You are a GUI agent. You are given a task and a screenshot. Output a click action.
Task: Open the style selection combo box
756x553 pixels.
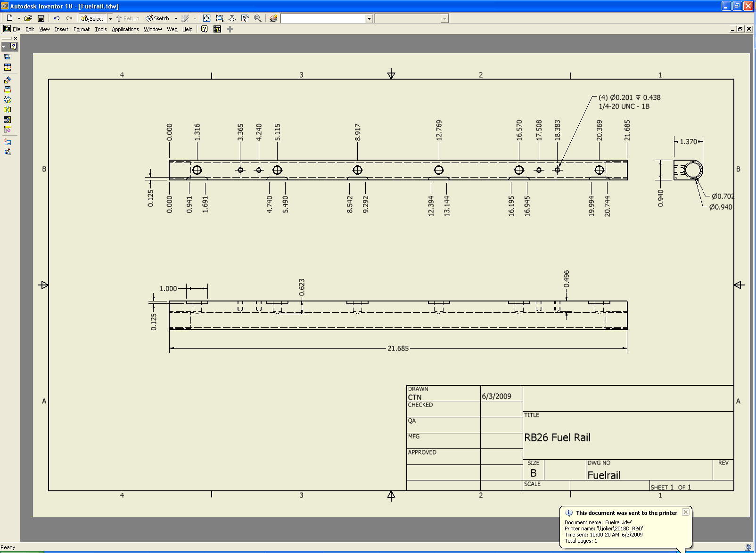tap(327, 18)
